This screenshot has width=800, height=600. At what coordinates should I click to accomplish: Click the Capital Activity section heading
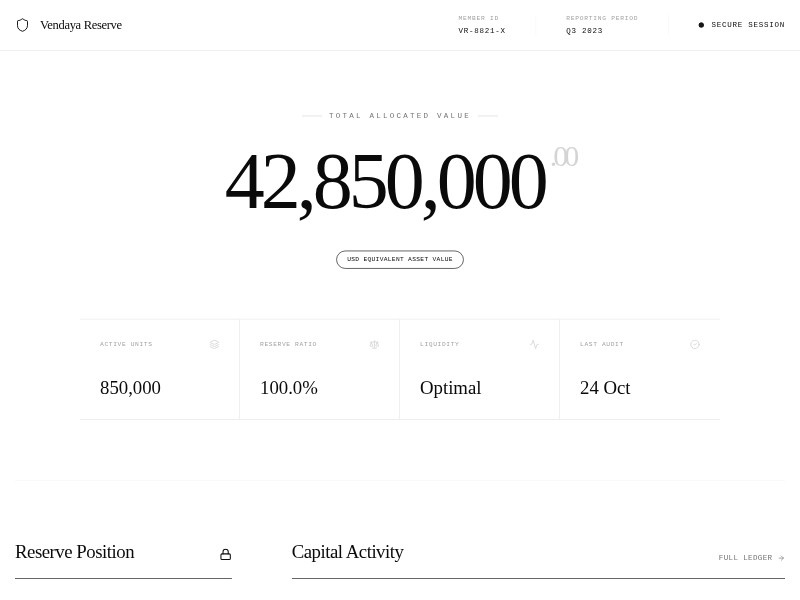pyautogui.click(x=347, y=552)
